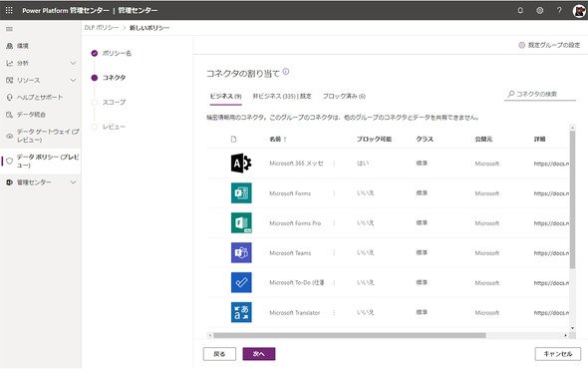This screenshot has height=370, width=588.
Task: Open the app launcher waffle icon
Action: coord(9,10)
